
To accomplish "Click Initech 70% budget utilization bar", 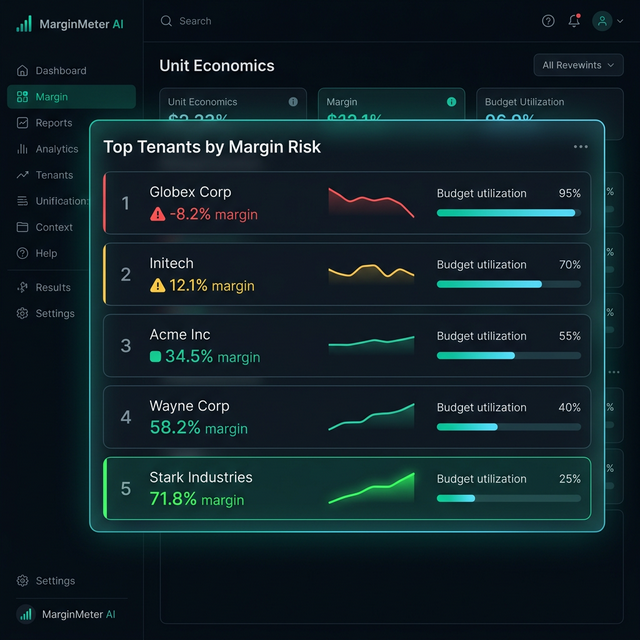I will coord(509,284).
